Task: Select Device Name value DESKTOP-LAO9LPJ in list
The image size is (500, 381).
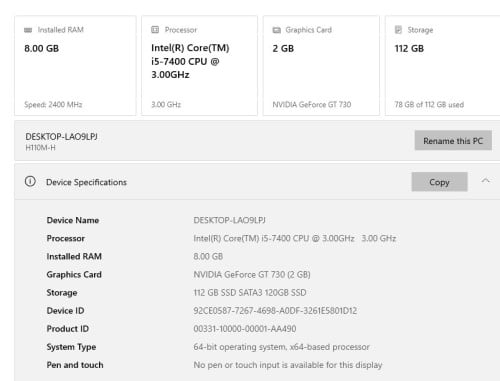Action: (x=229, y=220)
